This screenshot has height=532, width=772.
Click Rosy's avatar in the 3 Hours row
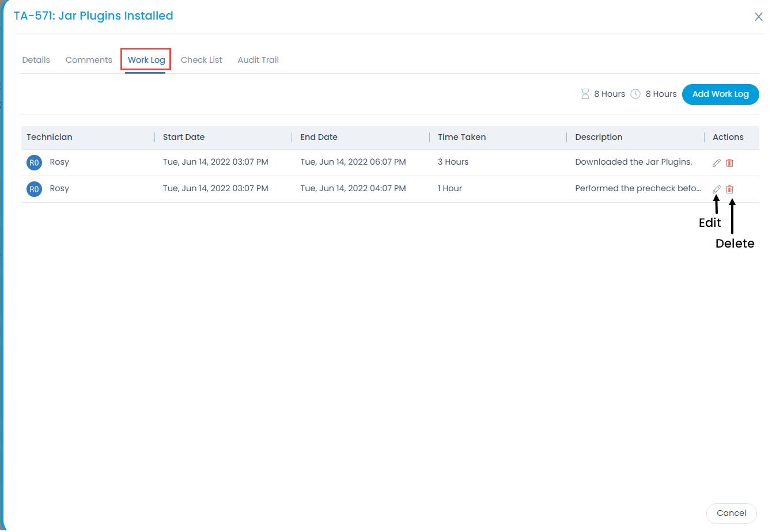tap(34, 162)
